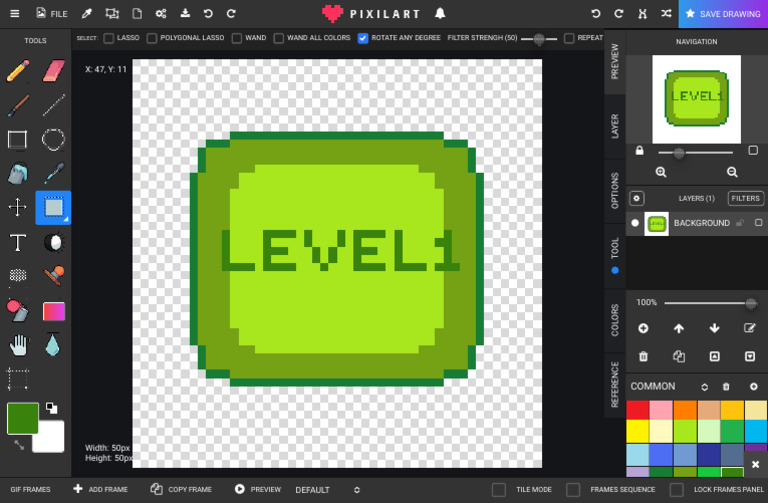
Task: Select the Circle shape tool
Action: point(53,140)
